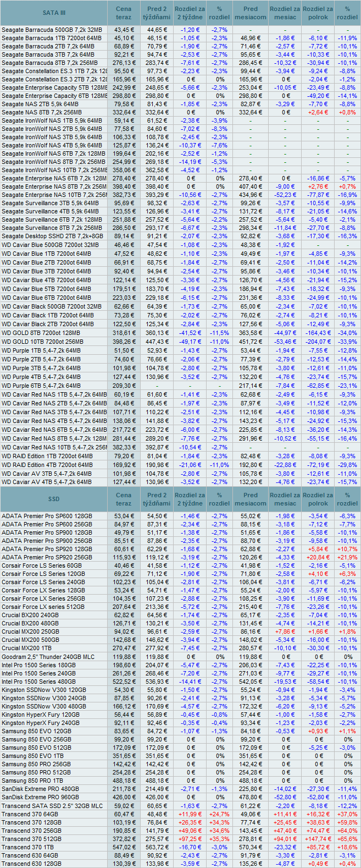This screenshot has height=868, width=361.
Task: Select Samsung 850 PRO 1TB product name
Action: click(x=32, y=781)
